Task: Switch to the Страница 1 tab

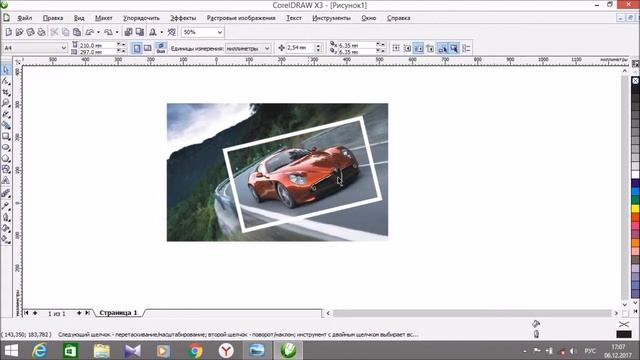Action: pyautogui.click(x=118, y=313)
